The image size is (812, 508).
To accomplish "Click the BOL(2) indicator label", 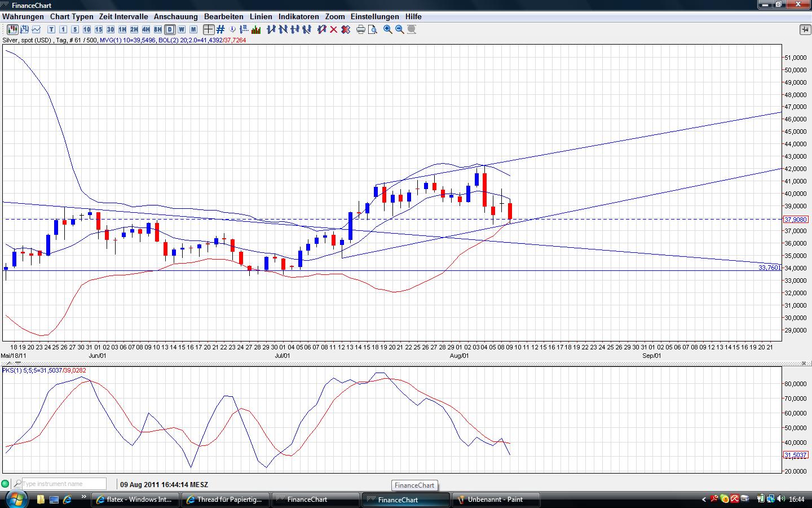I will tap(202, 40).
